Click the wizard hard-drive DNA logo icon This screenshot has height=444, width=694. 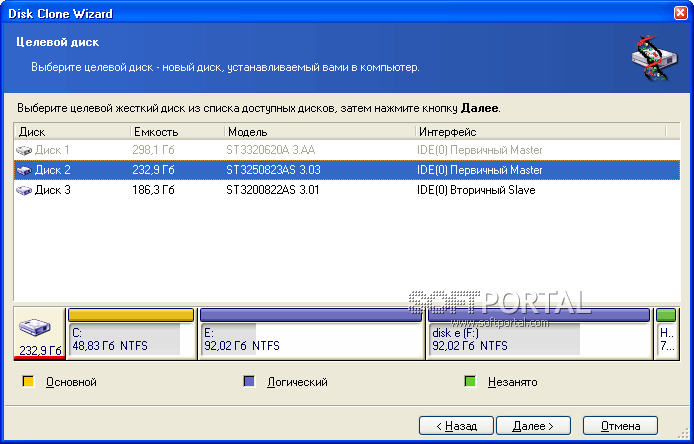click(x=655, y=58)
